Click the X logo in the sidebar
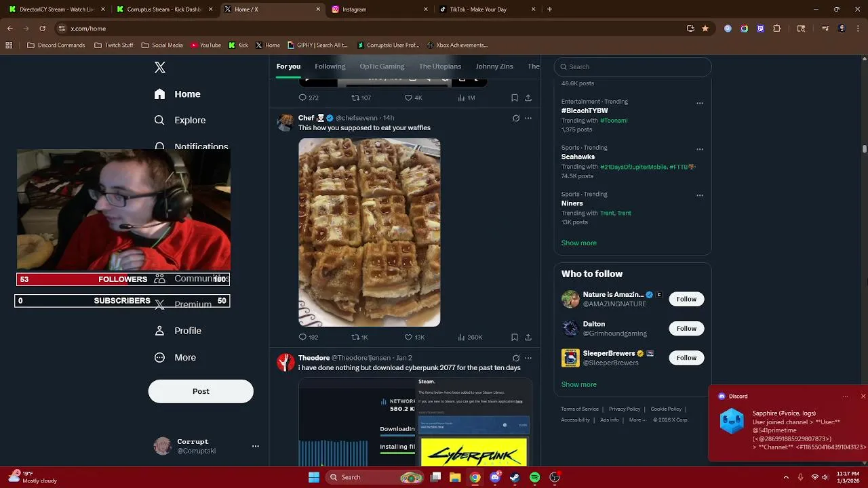 (160, 67)
